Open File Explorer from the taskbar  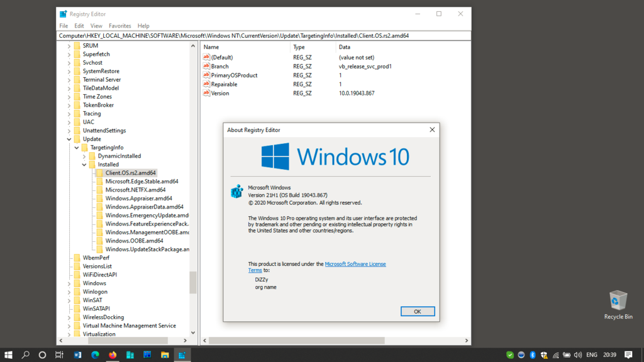tap(165, 354)
